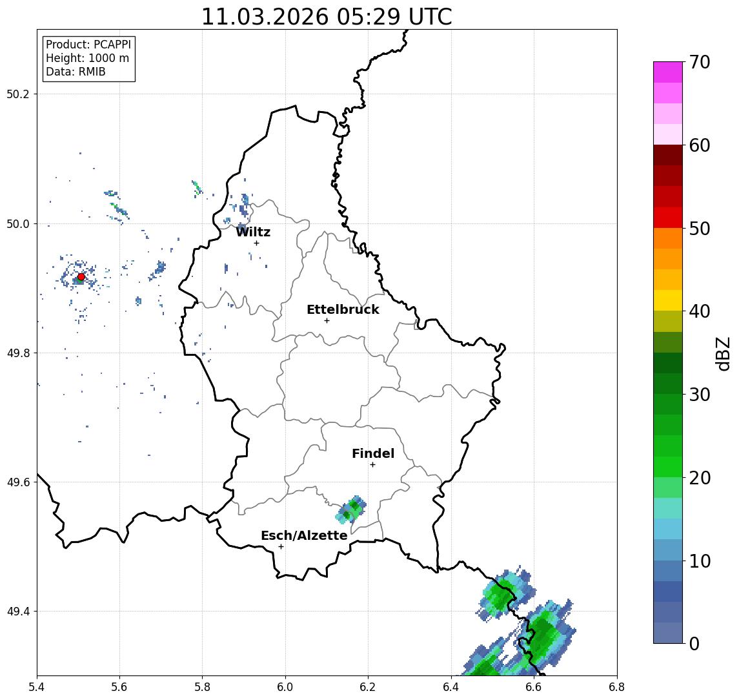Screen dimensions: 739x700
Task: Click the longitude axis label 6.0
Action: pyautogui.click(x=285, y=686)
